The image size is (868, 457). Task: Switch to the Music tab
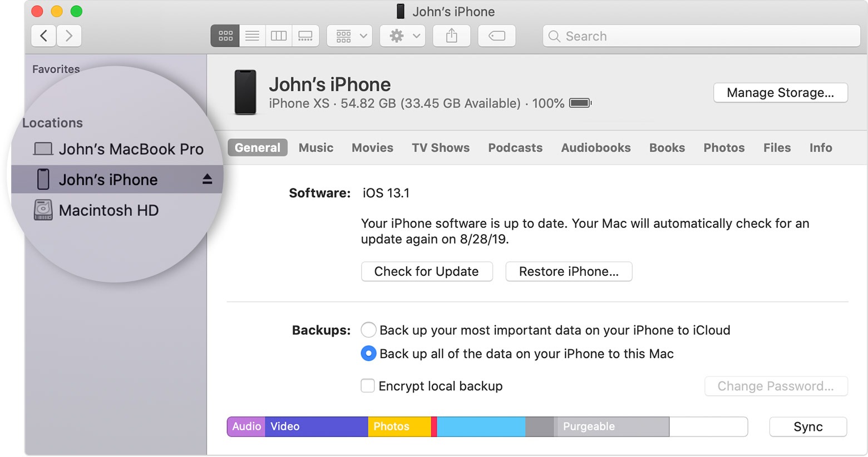[316, 148]
